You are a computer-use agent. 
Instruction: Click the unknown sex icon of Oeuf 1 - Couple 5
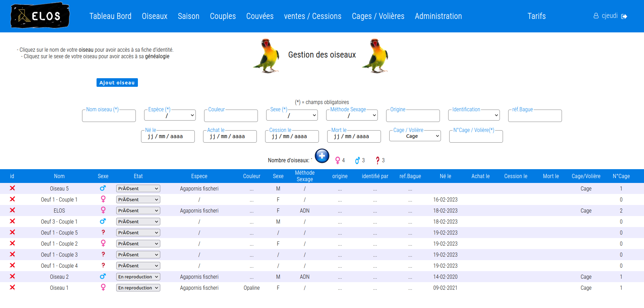point(103,232)
